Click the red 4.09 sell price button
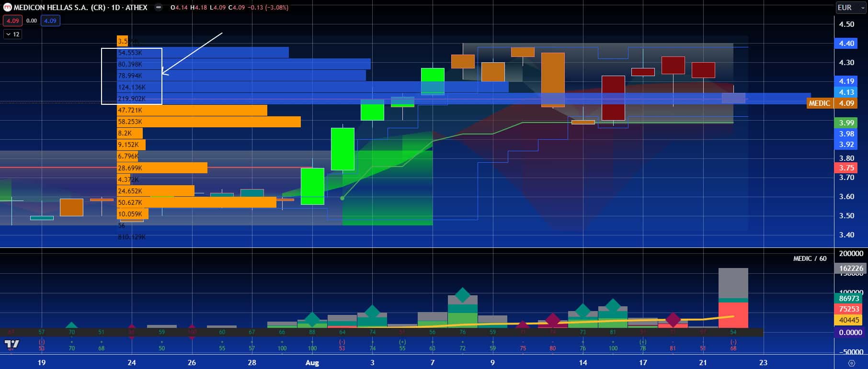The height and width of the screenshot is (369, 868). click(x=12, y=21)
